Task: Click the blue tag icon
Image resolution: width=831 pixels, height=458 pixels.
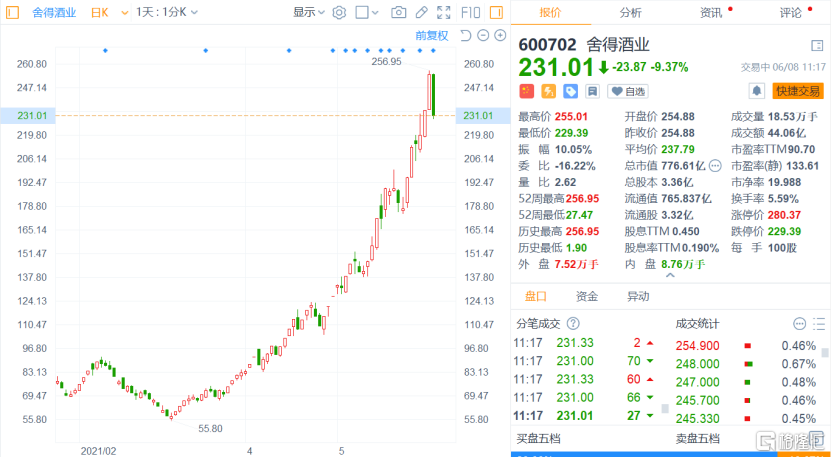Action: pyautogui.click(x=570, y=91)
